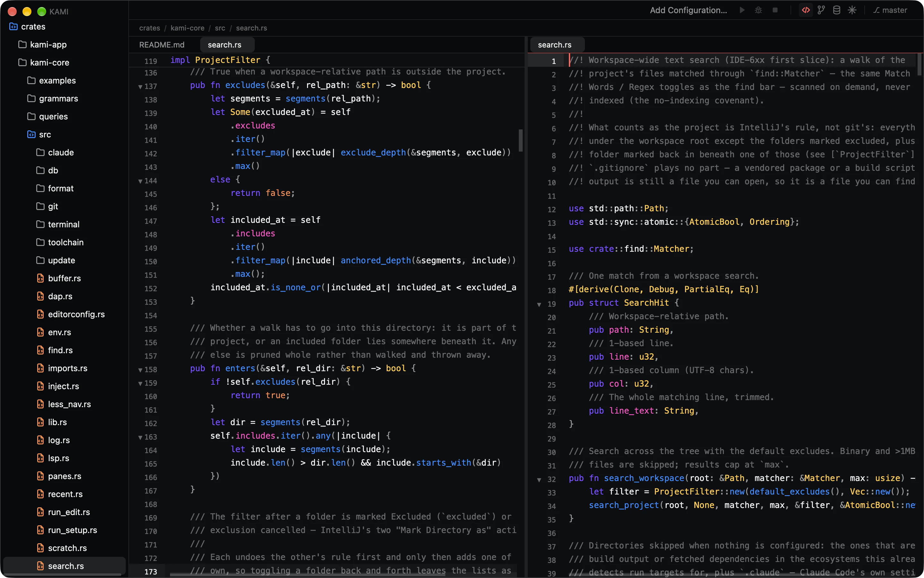Click the kami-core breadcrumb

(x=187, y=28)
